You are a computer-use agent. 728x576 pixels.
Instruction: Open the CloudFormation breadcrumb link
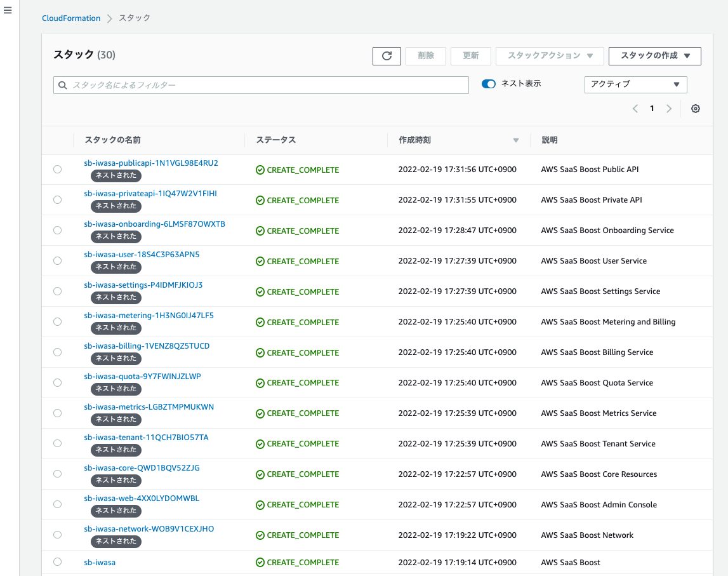(71, 18)
